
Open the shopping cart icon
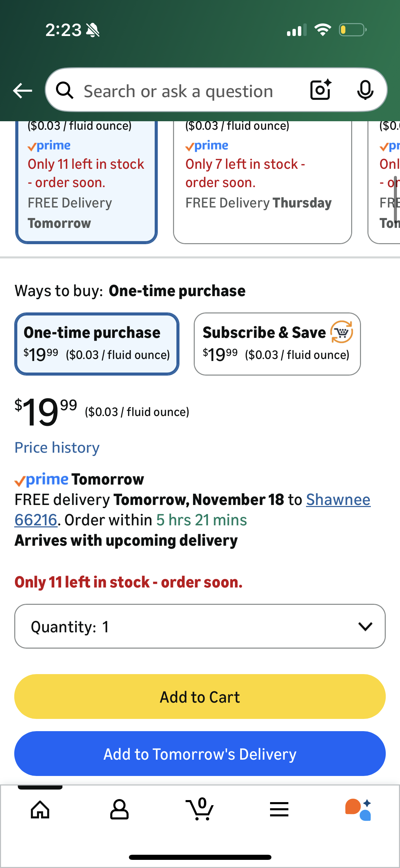click(200, 810)
